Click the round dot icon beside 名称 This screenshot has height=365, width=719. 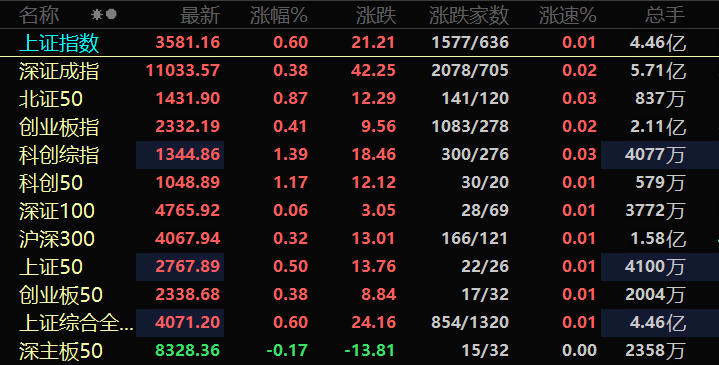coord(111,15)
